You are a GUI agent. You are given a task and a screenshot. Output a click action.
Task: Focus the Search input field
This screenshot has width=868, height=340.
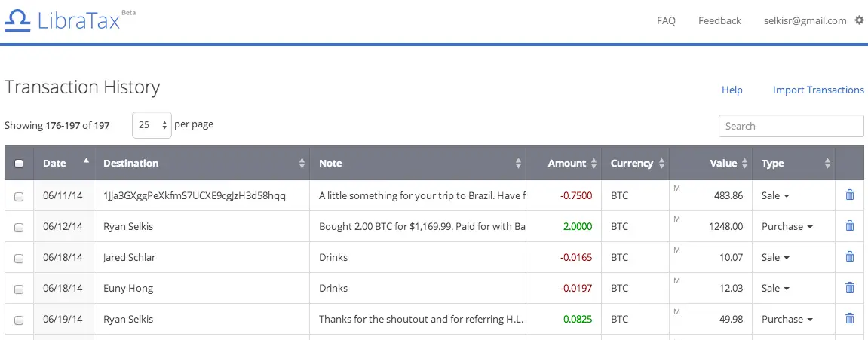(x=791, y=126)
